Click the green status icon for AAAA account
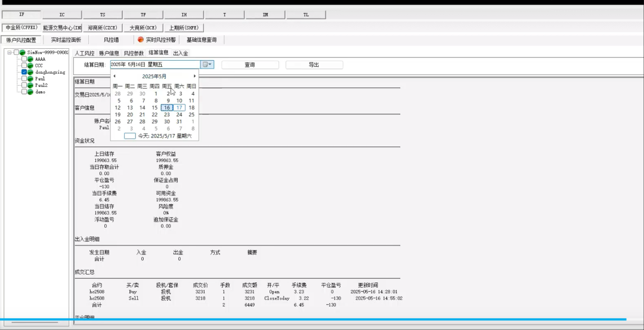 coord(30,59)
